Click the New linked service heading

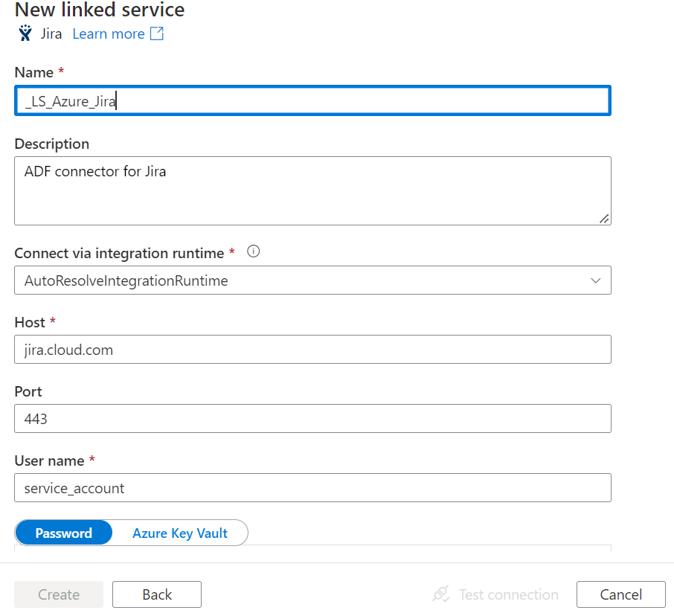pyautogui.click(x=100, y=10)
